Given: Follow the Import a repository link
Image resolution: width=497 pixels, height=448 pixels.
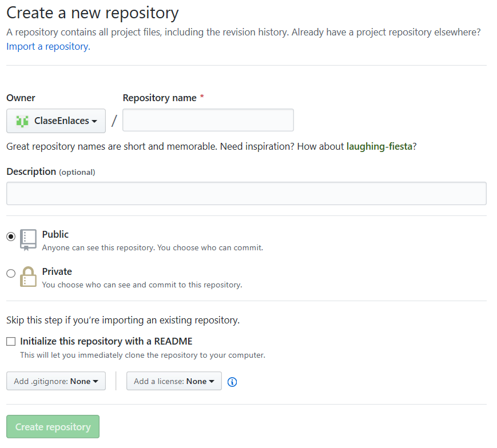Looking at the screenshot, I should (x=48, y=46).
